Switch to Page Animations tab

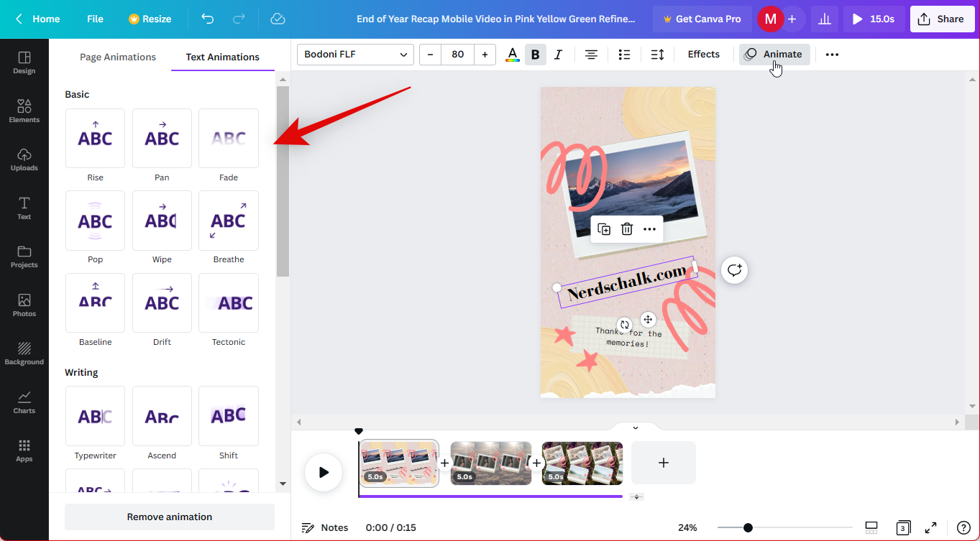(x=118, y=57)
